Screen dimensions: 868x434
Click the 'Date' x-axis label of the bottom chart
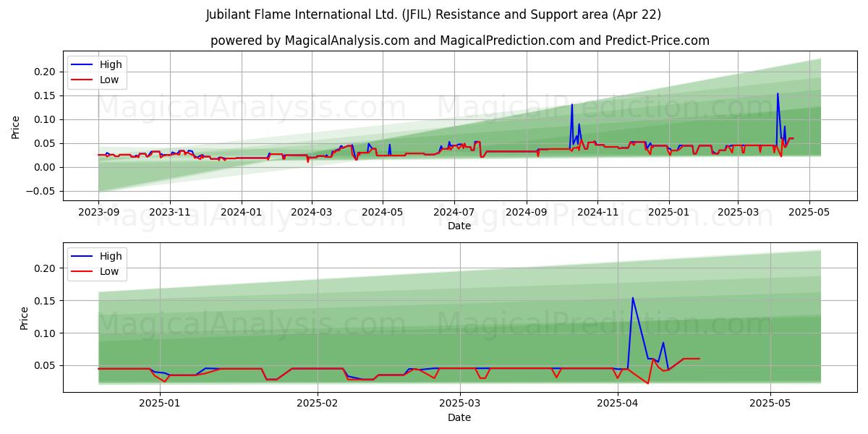(x=459, y=417)
